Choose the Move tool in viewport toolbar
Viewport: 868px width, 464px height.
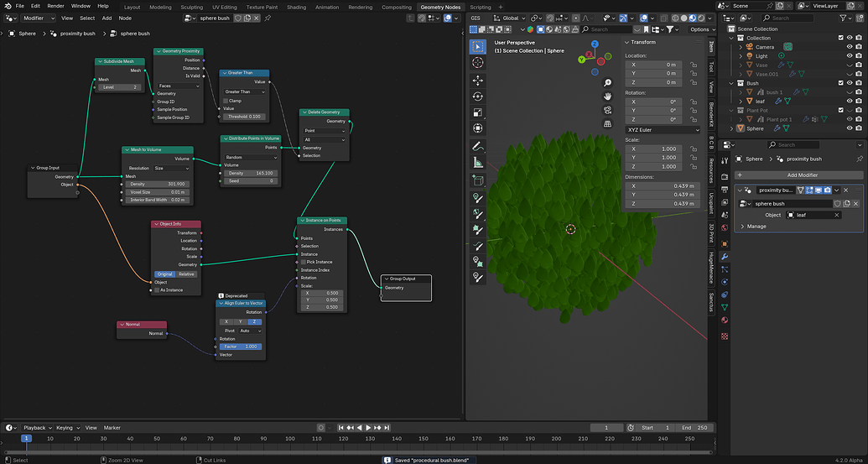pyautogui.click(x=478, y=81)
